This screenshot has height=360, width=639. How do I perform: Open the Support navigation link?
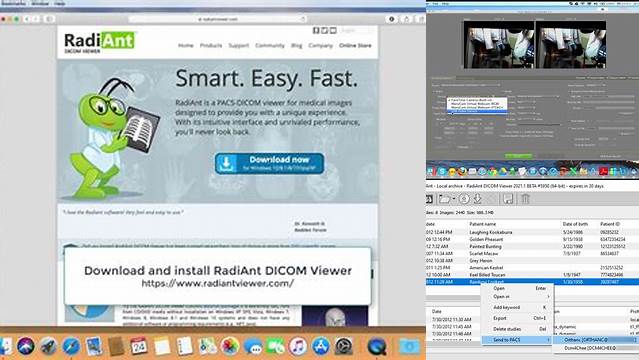pyautogui.click(x=238, y=45)
